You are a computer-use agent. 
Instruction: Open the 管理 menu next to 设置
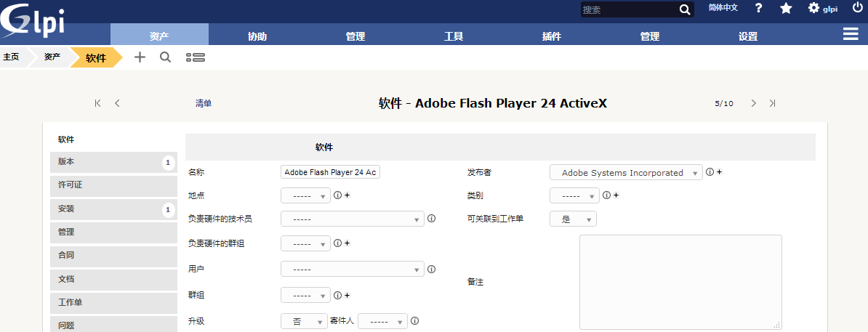click(650, 36)
